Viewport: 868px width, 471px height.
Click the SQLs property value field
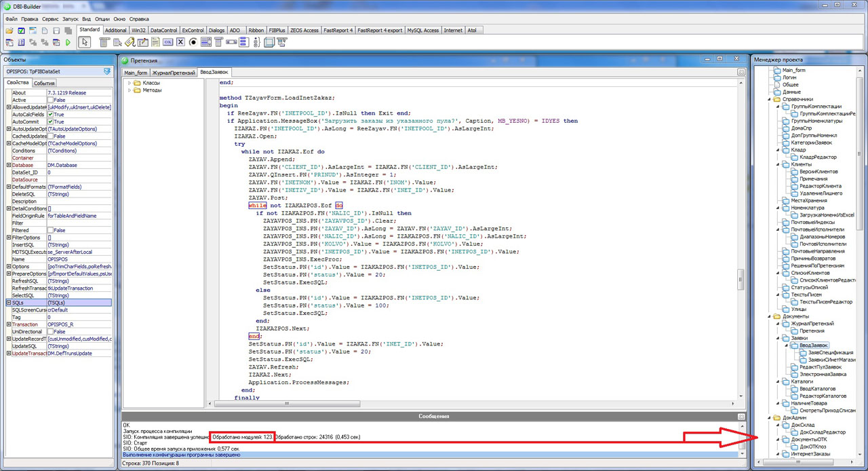tap(79, 303)
